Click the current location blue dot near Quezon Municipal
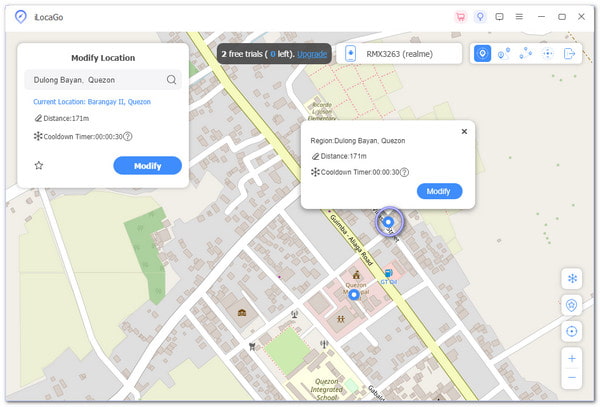The image size is (600, 407). coord(354,295)
